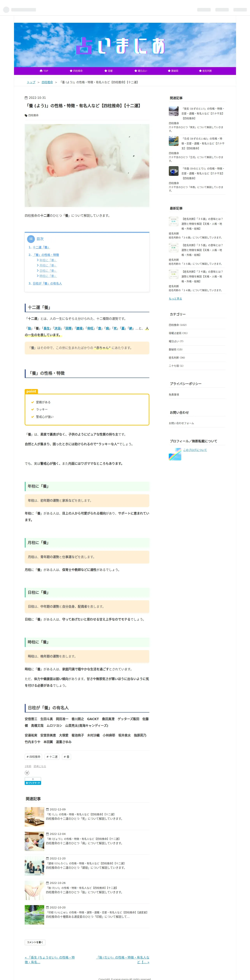Open the 宿曜占星術 (31) category

coord(178,333)
